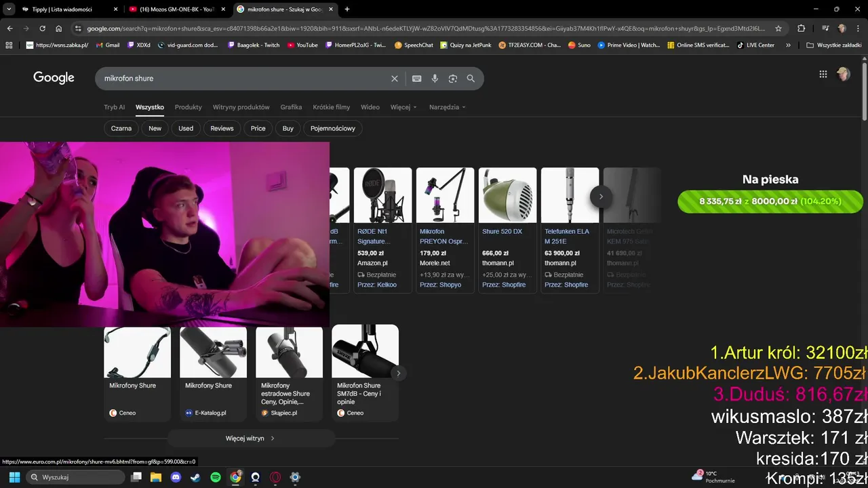Start voice search with microphone icon
This screenshot has height=488, width=868.
point(435,79)
